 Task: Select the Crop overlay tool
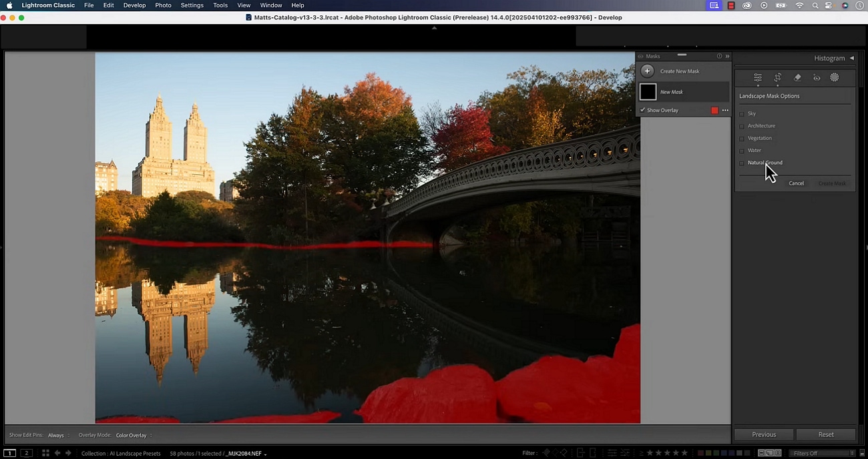click(777, 77)
